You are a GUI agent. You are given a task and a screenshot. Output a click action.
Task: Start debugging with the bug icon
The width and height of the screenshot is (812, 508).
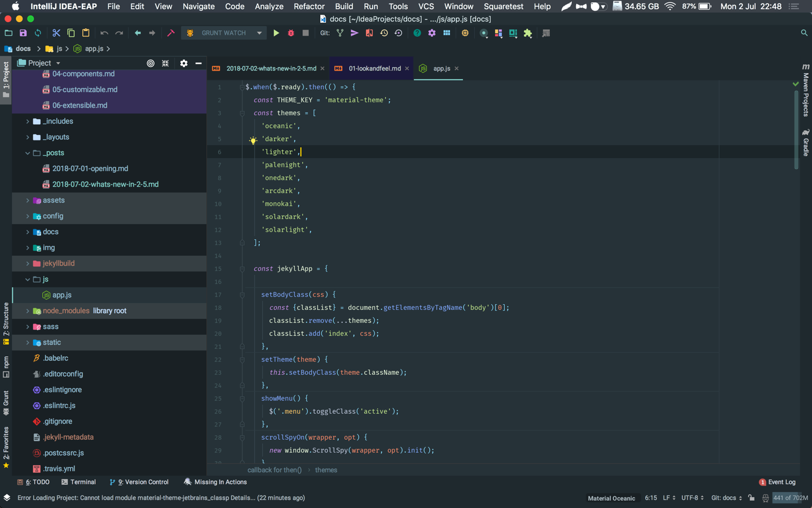[290, 33]
